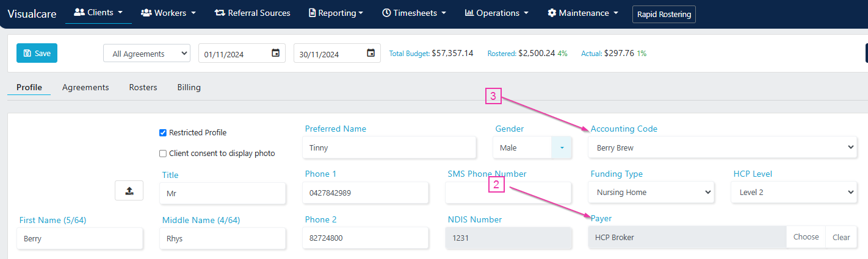
Task: Select the Profile tab
Action: pyautogui.click(x=29, y=87)
